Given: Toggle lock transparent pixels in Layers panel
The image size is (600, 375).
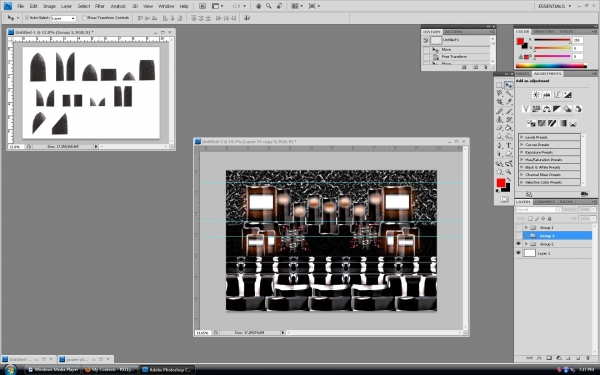Looking at the screenshot, I should (530, 218).
